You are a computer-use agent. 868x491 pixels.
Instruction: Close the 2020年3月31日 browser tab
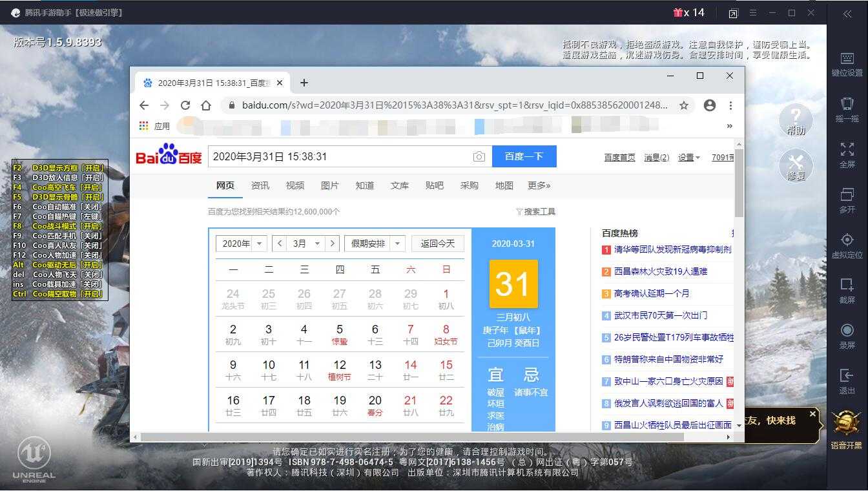pos(280,83)
